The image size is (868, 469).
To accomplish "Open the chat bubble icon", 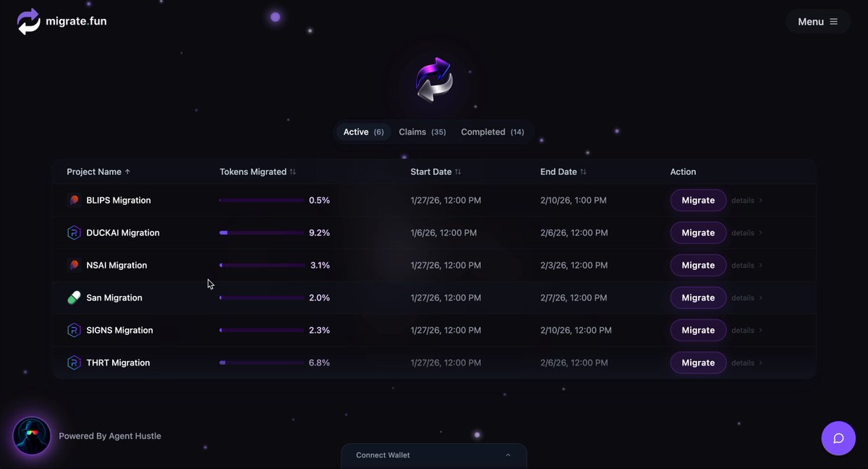I will (838, 438).
